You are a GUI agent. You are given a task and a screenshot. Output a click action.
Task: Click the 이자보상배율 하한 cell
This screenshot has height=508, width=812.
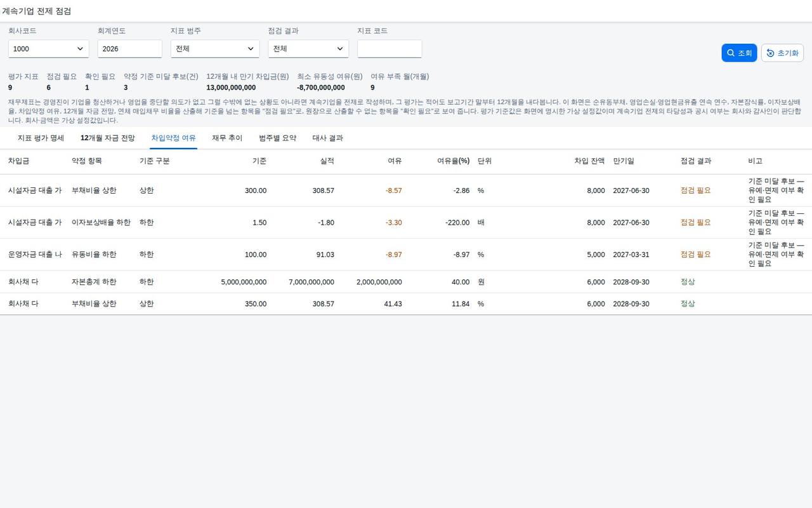tap(101, 223)
